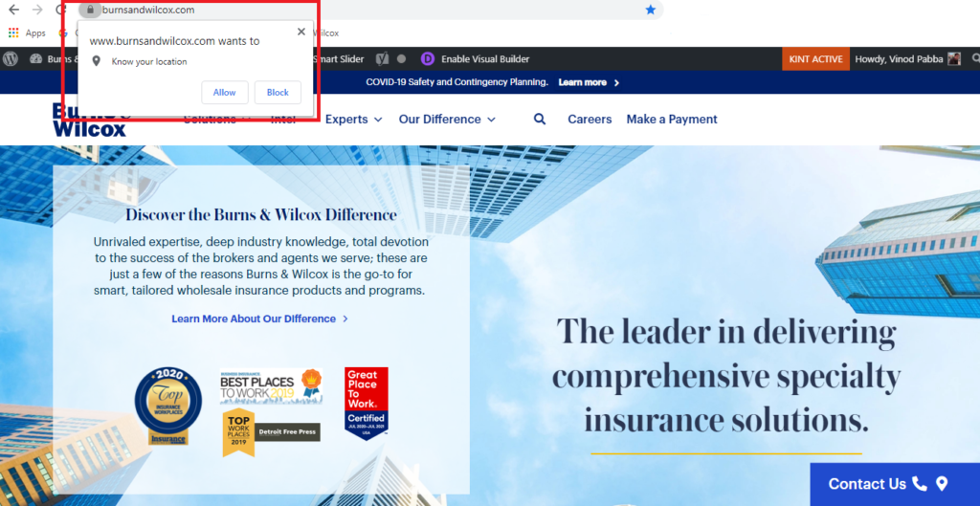This screenshot has width=980, height=506.
Task: Enable Visual Builder from admin bar
Action: click(485, 59)
